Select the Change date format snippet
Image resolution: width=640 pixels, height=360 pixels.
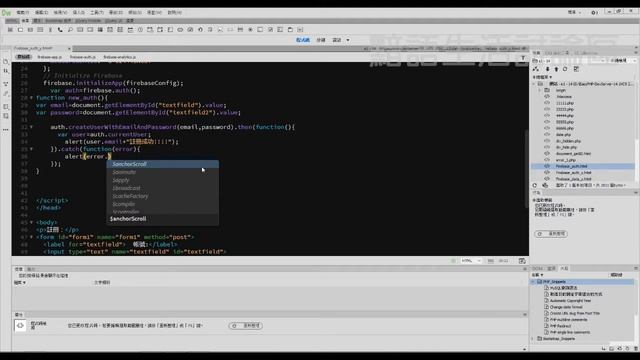566,307
